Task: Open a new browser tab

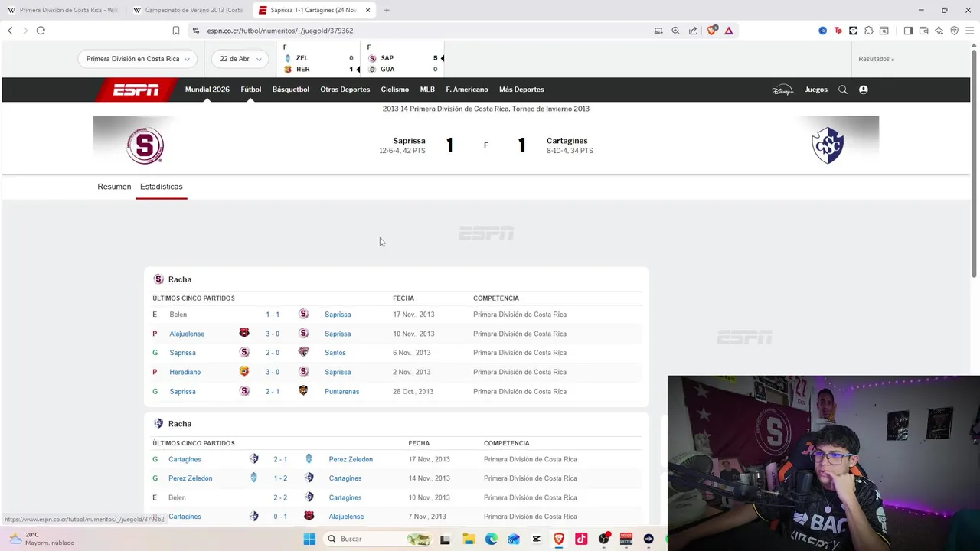Action: click(x=387, y=10)
